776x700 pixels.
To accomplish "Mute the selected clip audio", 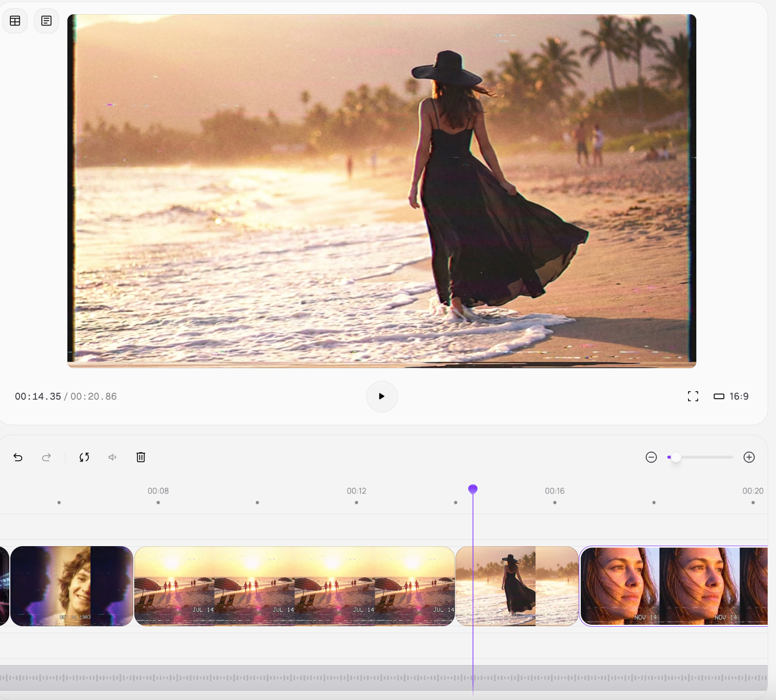I will coord(113,457).
